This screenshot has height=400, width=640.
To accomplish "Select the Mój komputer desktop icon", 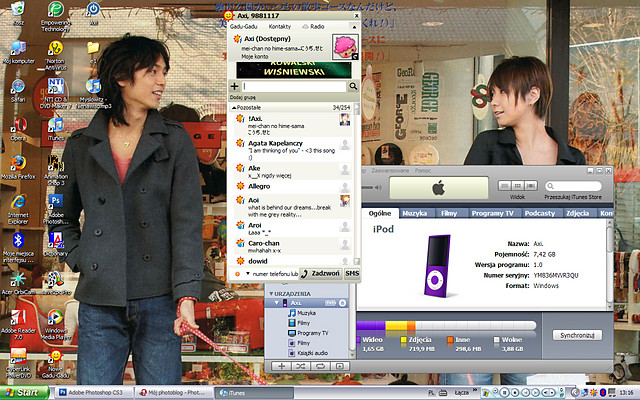I will pyautogui.click(x=18, y=52).
